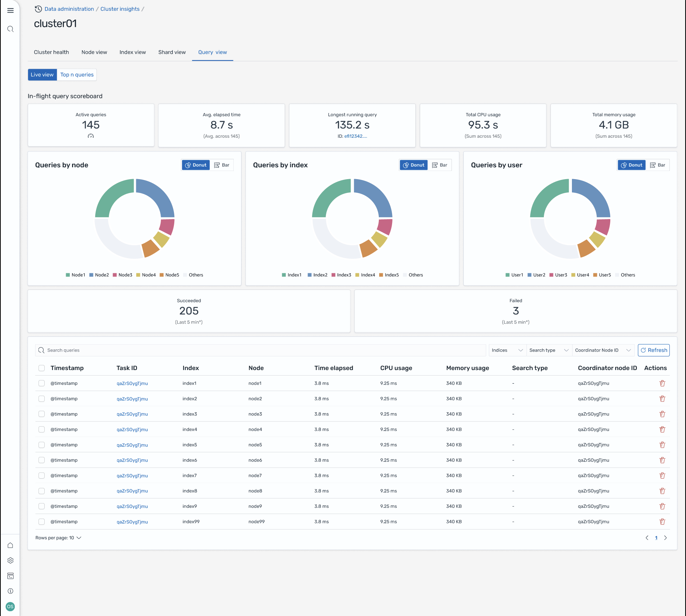Click the recent history clock icon
The height and width of the screenshot is (616, 686).
tap(38, 9)
